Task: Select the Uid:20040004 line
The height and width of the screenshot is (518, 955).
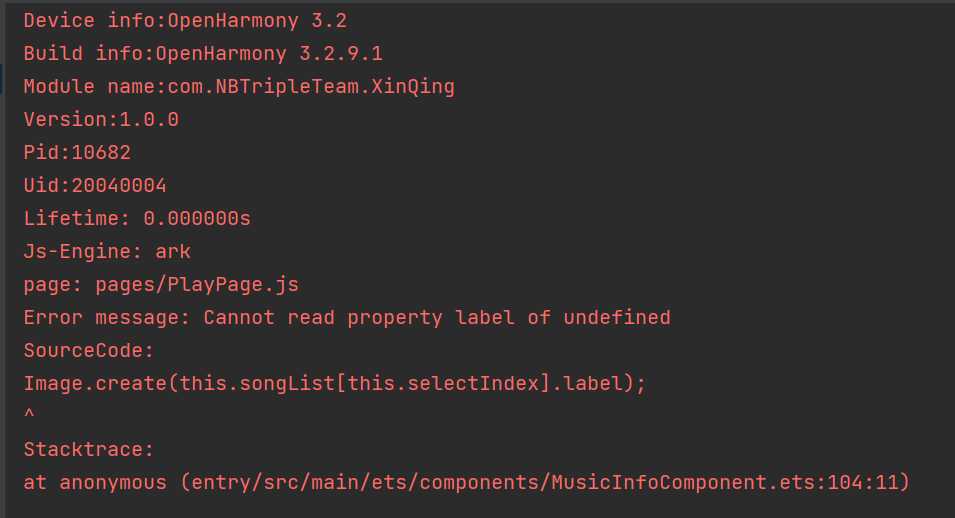Action: (95, 185)
